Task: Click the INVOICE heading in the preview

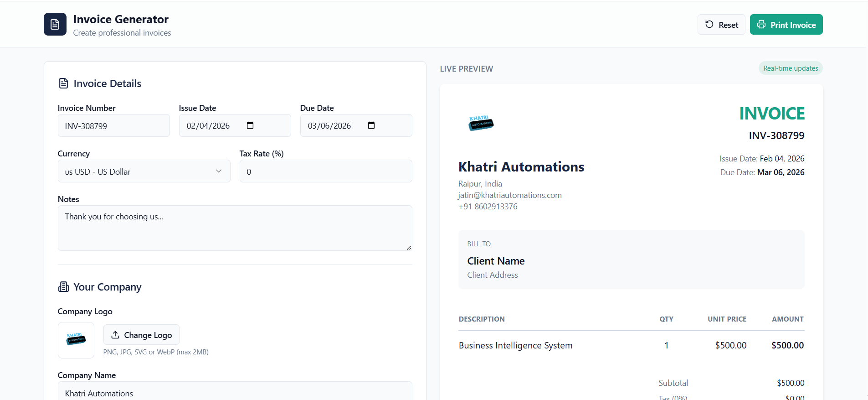Action: tap(772, 114)
